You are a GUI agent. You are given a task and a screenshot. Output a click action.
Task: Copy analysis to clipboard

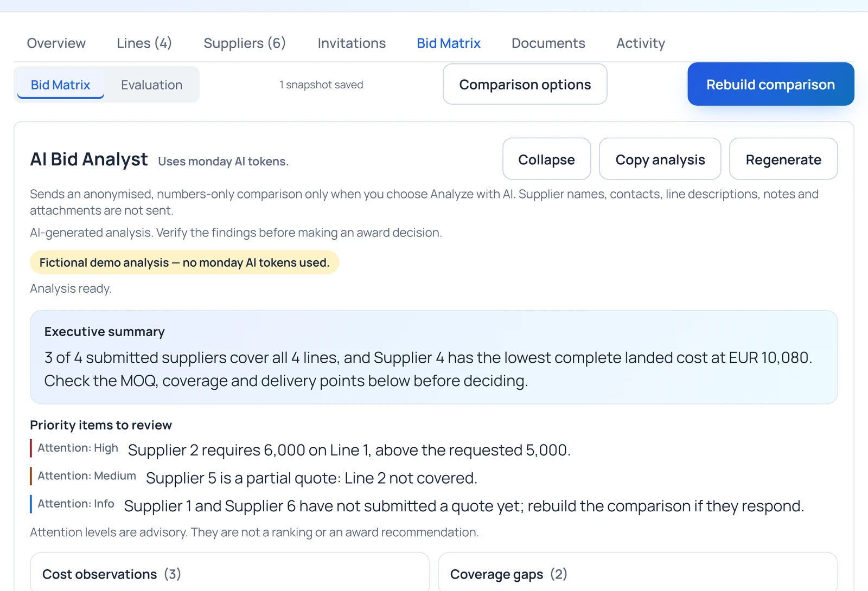pos(660,159)
